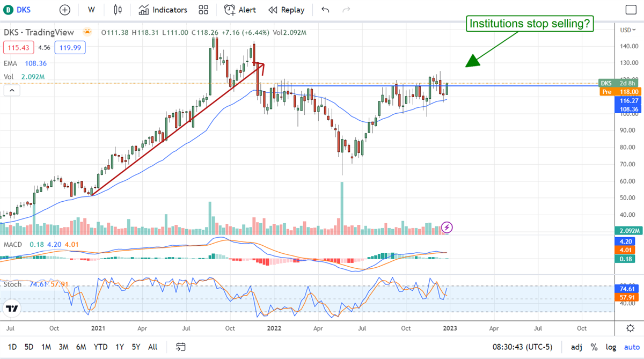Click the undo arrow

click(325, 10)
